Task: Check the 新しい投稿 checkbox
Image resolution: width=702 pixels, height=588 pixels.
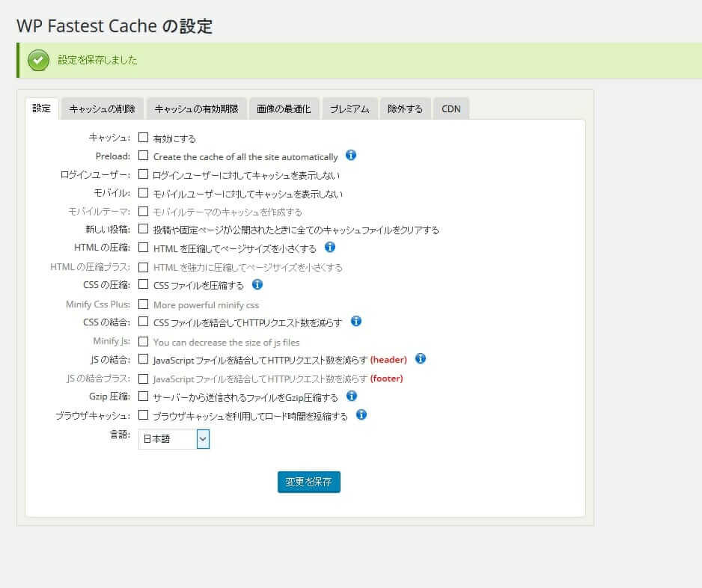Action: click(x=143, y=229)
